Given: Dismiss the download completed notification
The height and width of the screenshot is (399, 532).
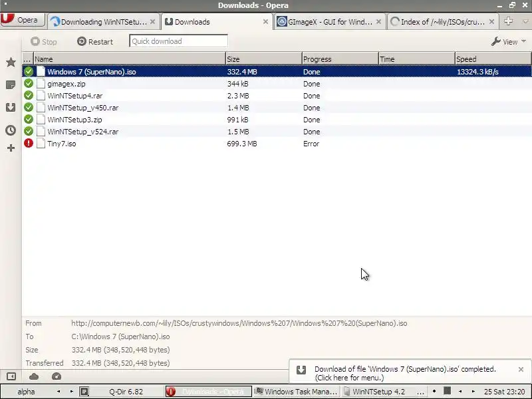Looking at the screenshot, I should 521,369.
